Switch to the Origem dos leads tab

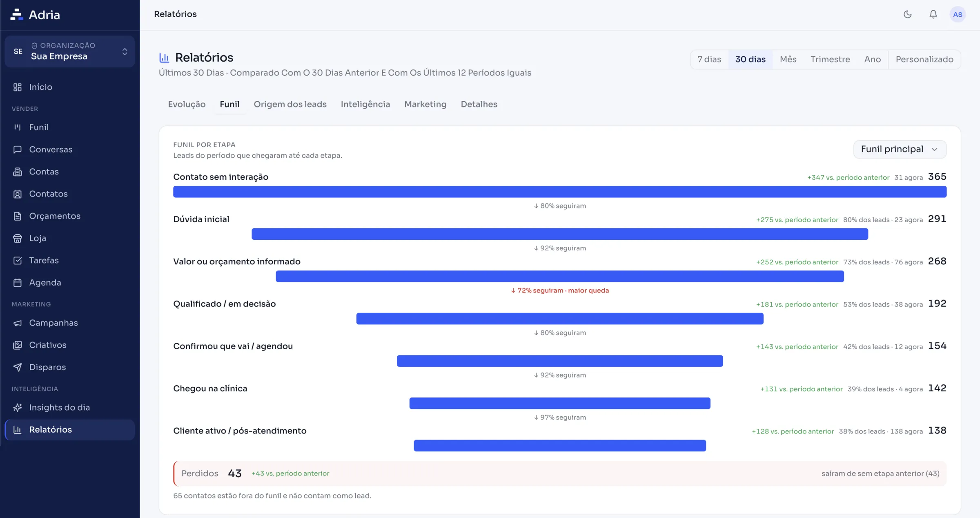click(290, 105)
